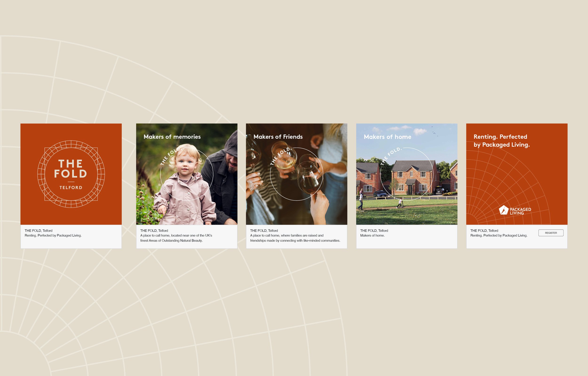Viewport: 588px width, 376px height.
Task: Select 'A place to call home, where families' line
Action: coord(287,235)
